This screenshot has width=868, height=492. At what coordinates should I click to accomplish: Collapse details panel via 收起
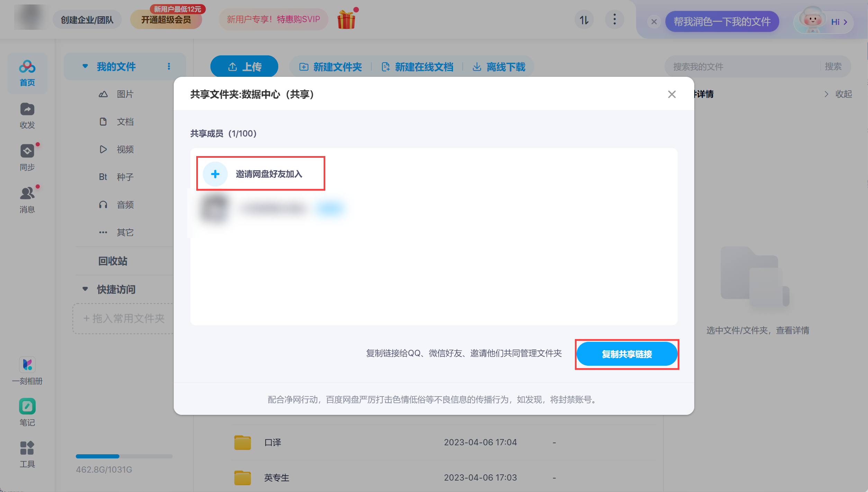839,94
